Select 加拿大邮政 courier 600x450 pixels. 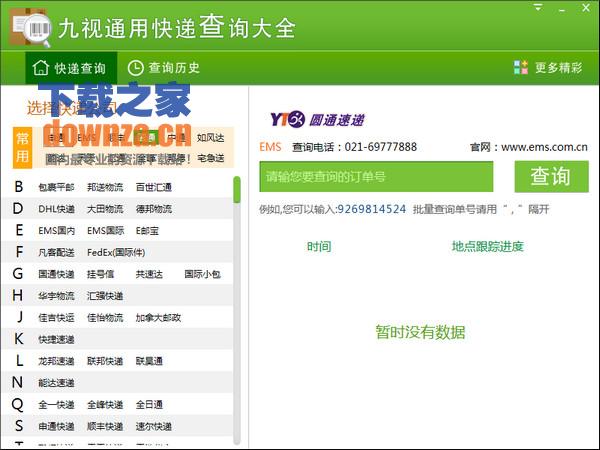point(158,318)
